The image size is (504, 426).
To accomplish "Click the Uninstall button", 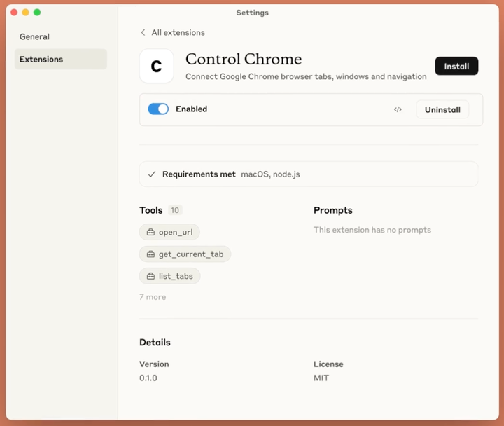I will (442, 109).
